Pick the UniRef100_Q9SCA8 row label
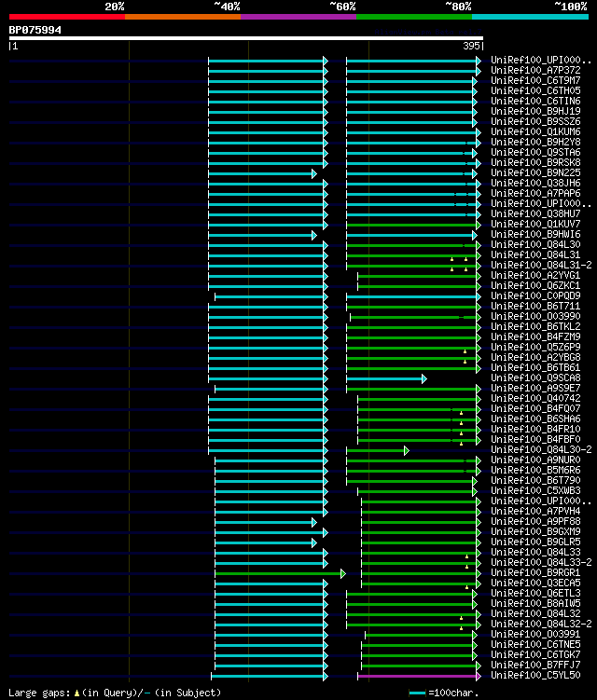This screenshot has width=597, height=700. click(x=535, y=378)
